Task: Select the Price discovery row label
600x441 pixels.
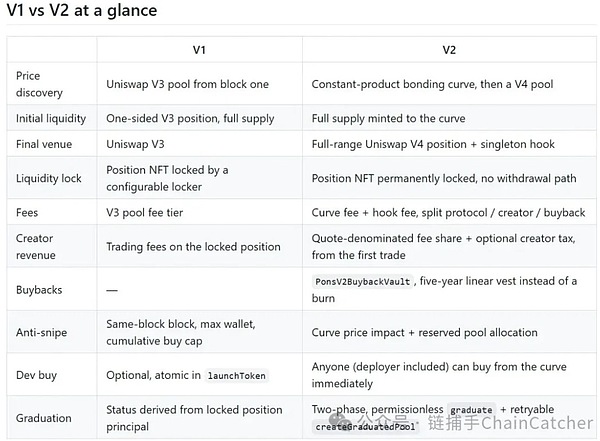Action: point(39,84)
